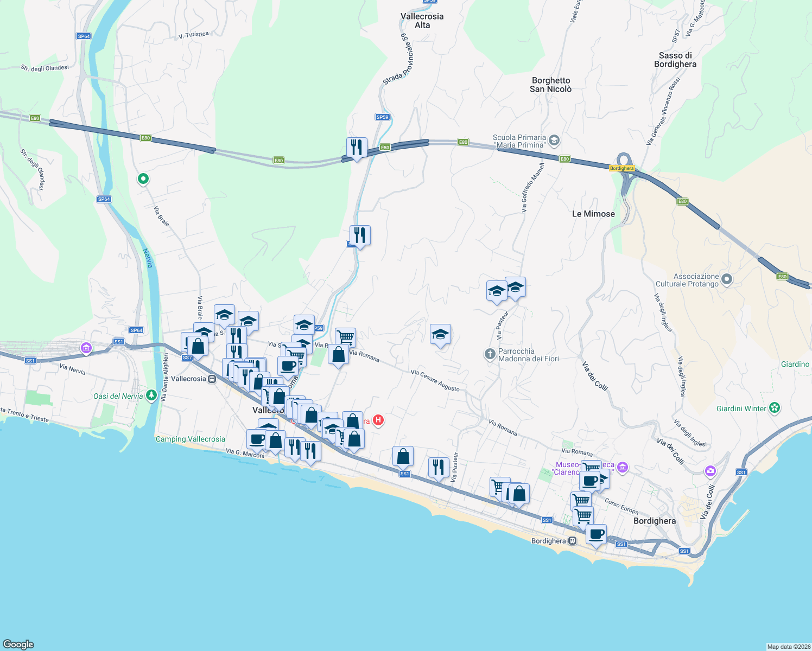812x651 pixels.
Task: Select the coffee cup marker near Bordighera station
Action: click(x=596, y=534)
